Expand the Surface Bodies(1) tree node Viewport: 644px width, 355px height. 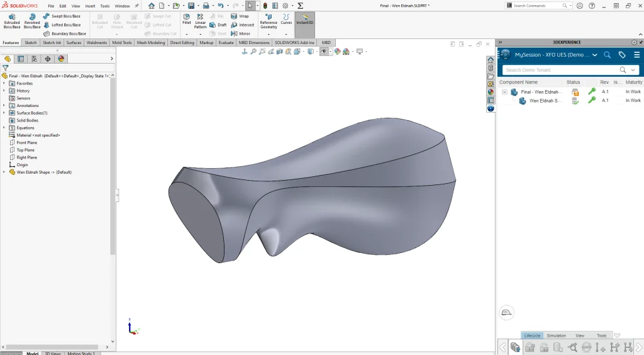[x=4, y=113]
